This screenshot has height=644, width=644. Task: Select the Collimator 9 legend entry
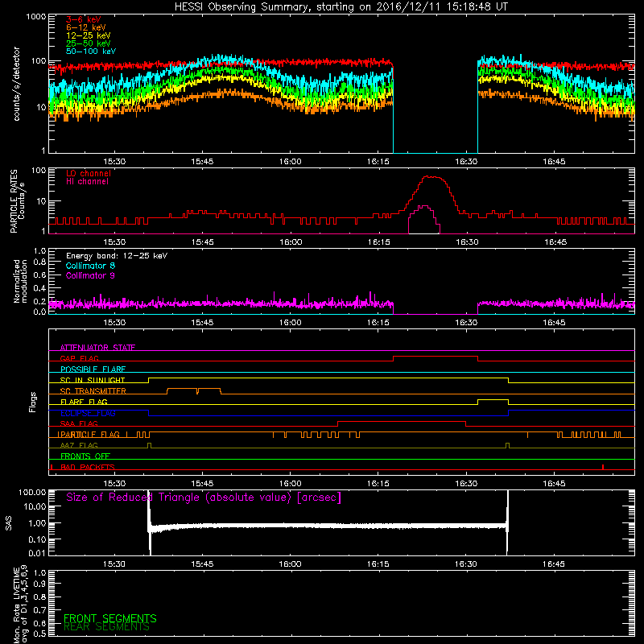click(90, 275)
